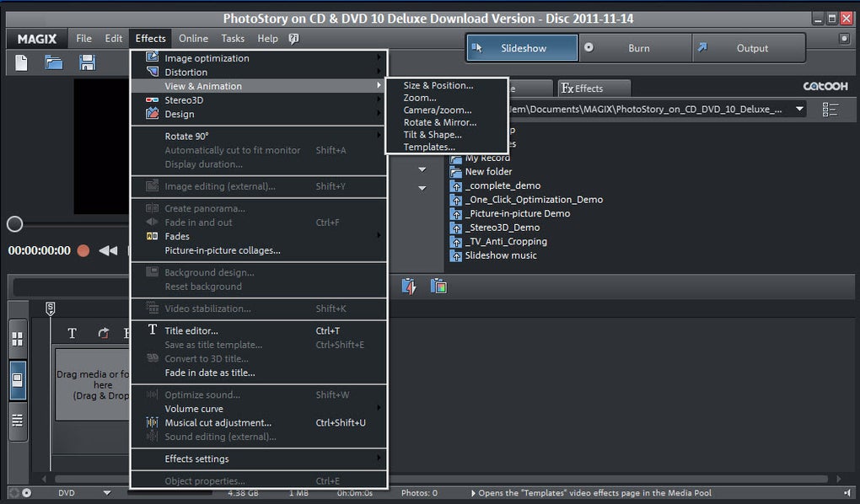Open the Online menu
This screenshot has height=504, width=860.
point(193,39)
